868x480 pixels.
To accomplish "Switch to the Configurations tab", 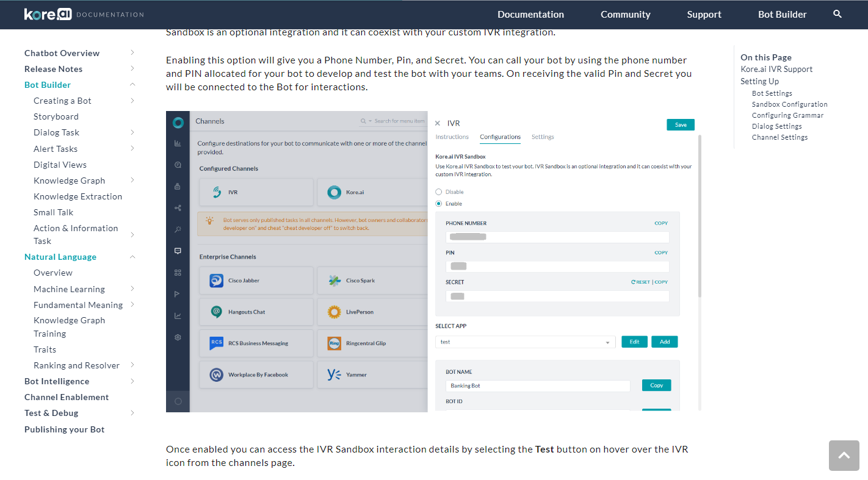I will [x=500, y=137].
